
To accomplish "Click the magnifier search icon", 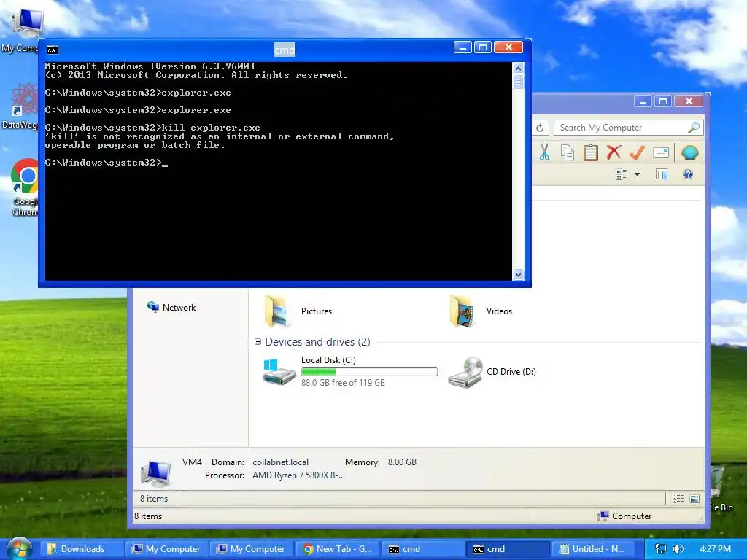I will pyautogui.click(x=694, y=128).
